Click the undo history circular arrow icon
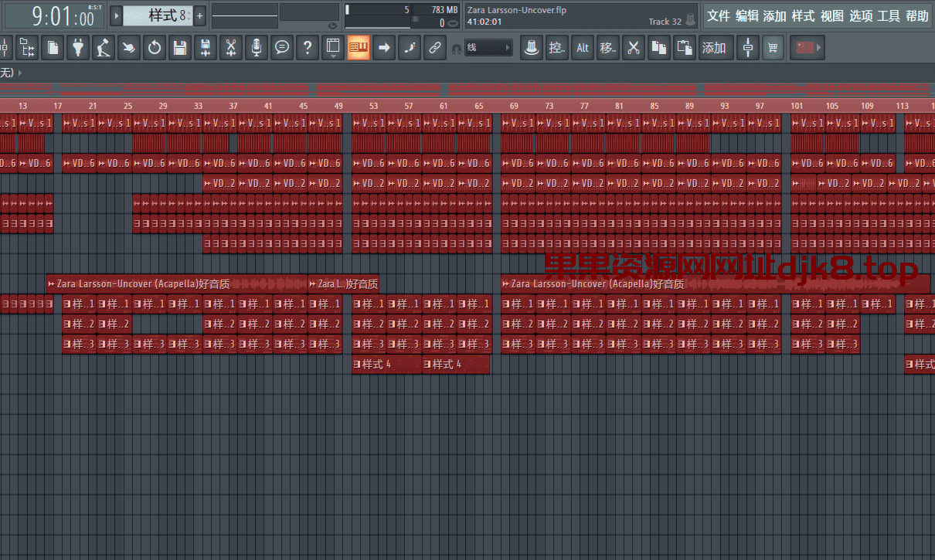The width and height of the screenshot is (935, 560). pyautogui.click(x=154, y=48)
